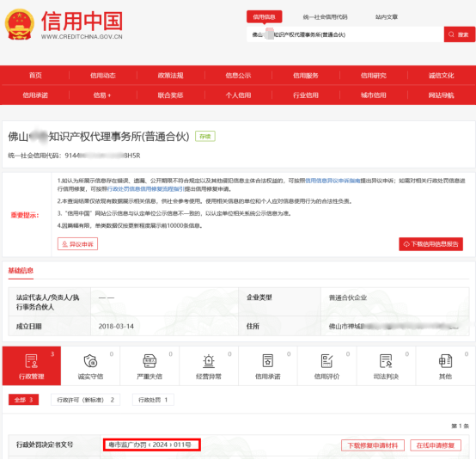Click the Credit China national emblem logo
This screenshot has height=460, width=476.
point(20,24)
